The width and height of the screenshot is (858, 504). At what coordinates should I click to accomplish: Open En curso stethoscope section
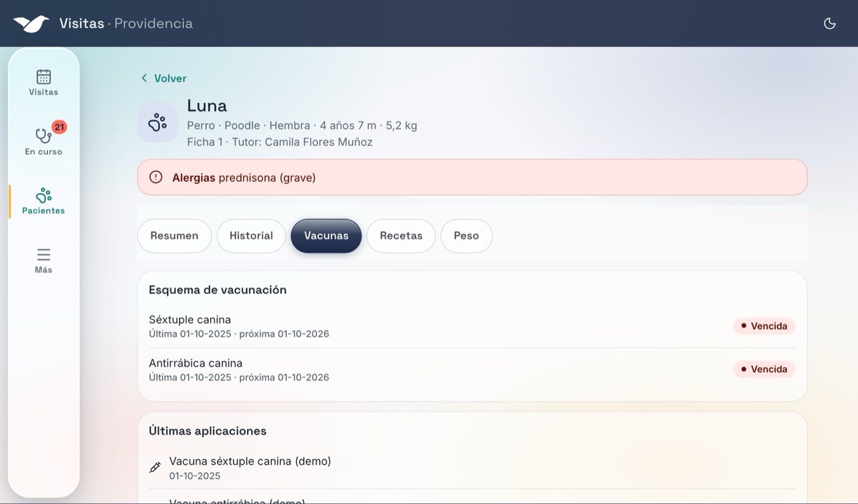pos(44,140)
